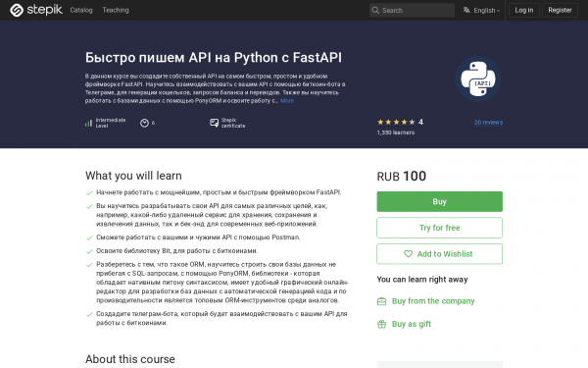588x368 pixels.
Task: Click the intermediate level bars icon
Action: click(88, 123)
